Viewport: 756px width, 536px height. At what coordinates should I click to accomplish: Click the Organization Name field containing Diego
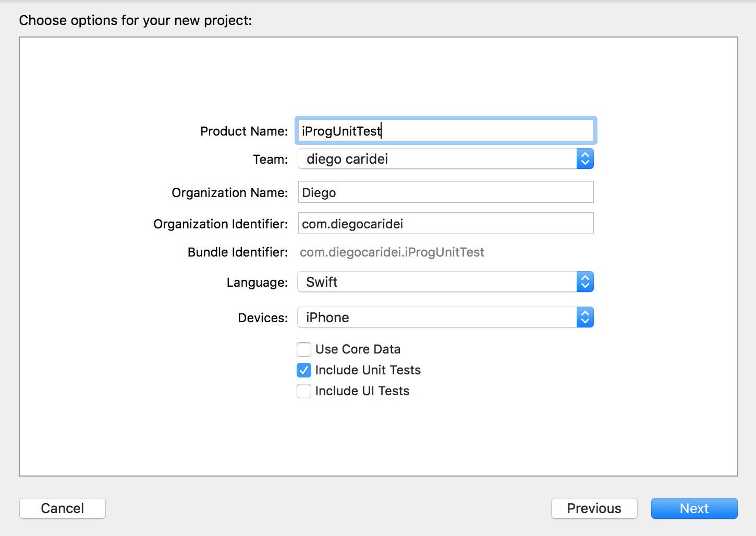pyautogui.click(x=446, y=192)
